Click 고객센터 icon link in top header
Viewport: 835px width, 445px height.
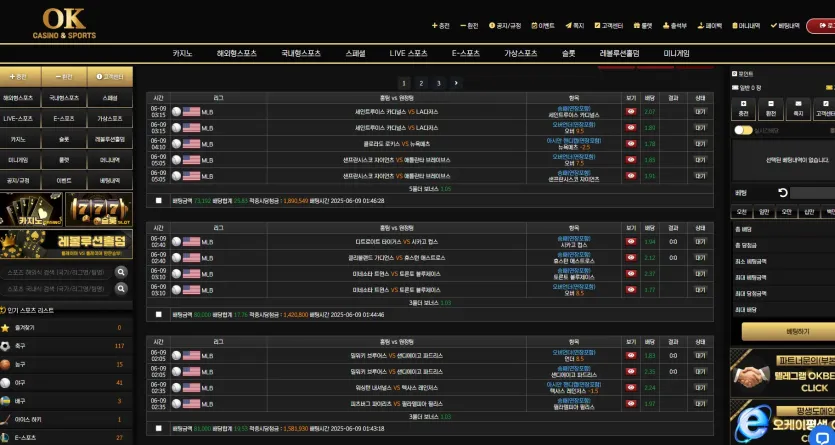(x=609, y=26)
